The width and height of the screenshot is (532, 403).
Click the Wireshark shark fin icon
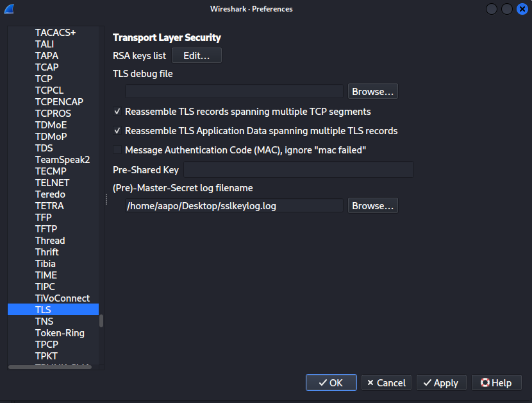pos(9,9)
